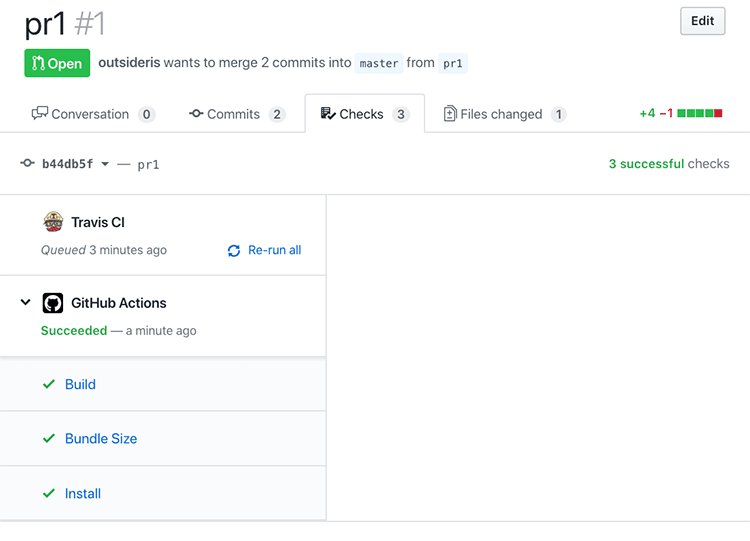Click the 'Queued 3 minutes ago' status
Viewport: 750px width, 541px height.
click(x=104, y=250)
